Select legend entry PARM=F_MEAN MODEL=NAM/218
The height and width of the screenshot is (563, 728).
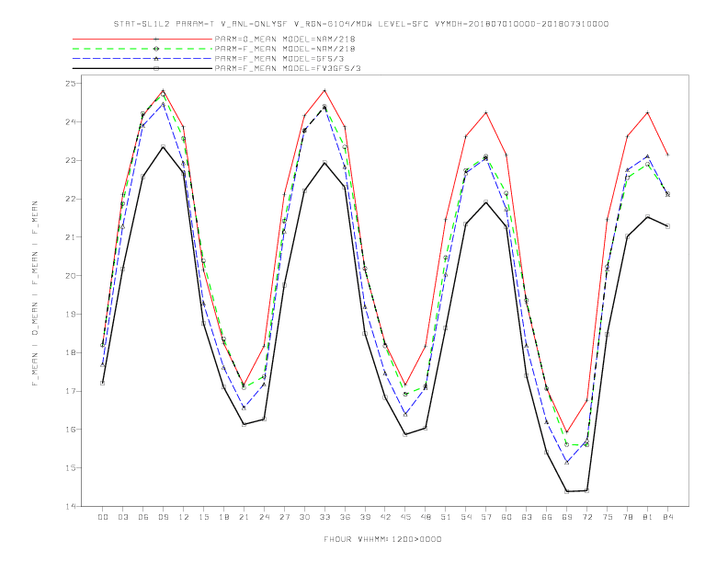point(285,49)
